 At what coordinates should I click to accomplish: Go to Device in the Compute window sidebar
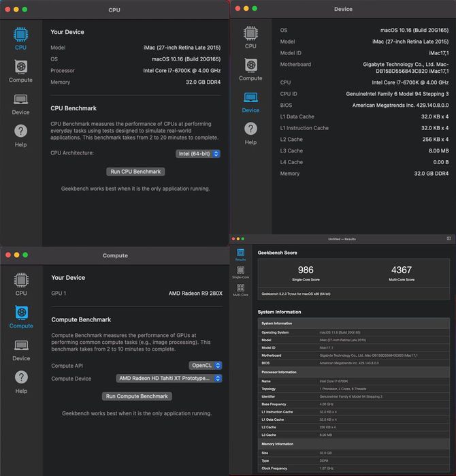(21, 350)
